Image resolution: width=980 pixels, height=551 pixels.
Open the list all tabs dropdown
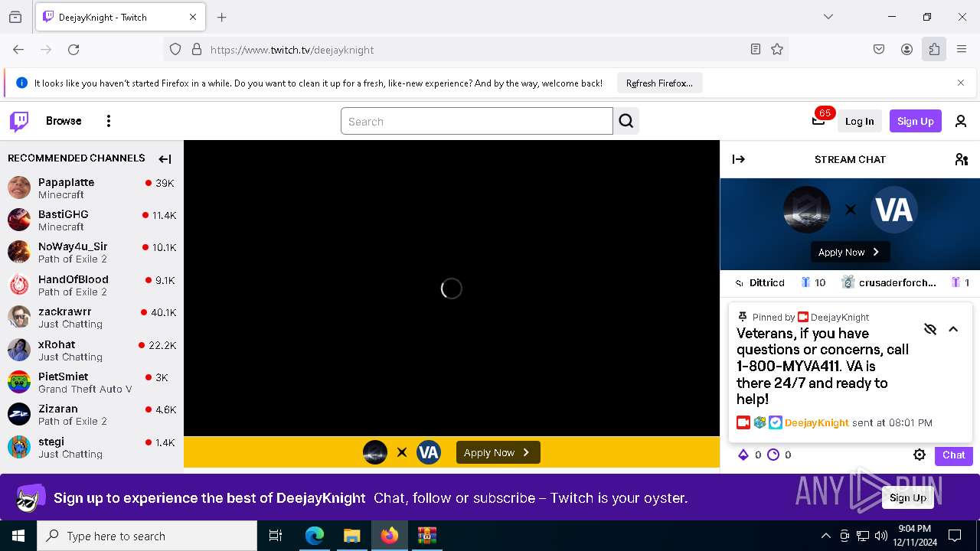(x=828, y=17)
